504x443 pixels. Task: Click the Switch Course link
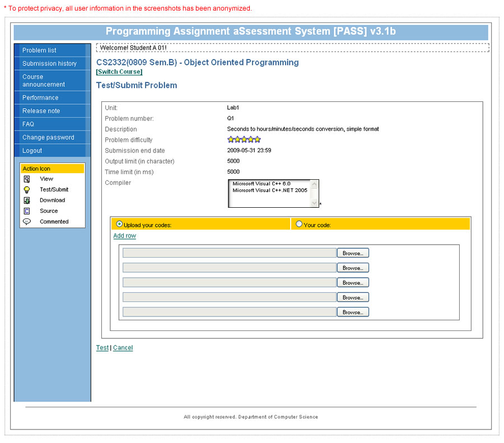point(119,72)
